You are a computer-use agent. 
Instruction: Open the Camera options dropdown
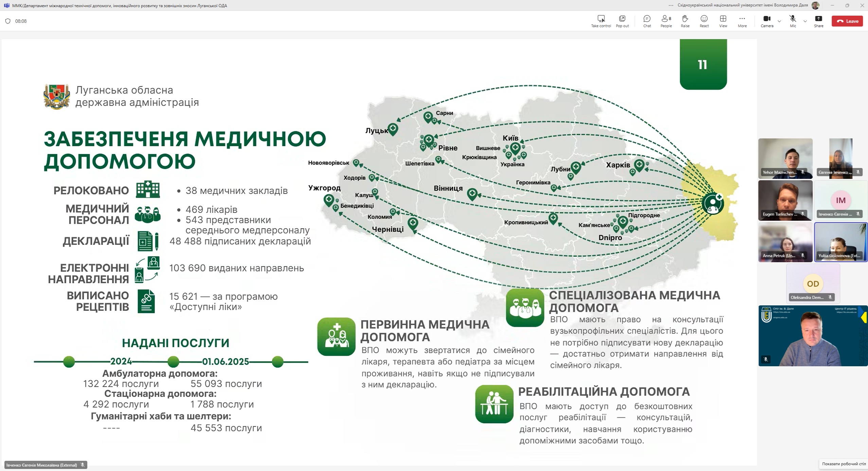click(x=779, y=21)
